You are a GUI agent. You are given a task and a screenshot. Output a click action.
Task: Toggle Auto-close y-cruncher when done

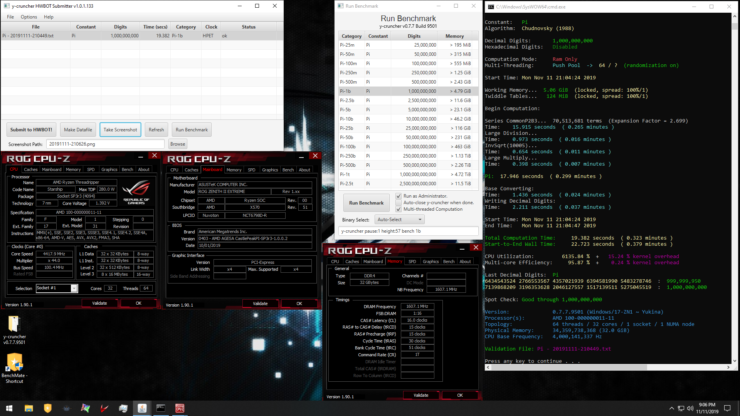coord(399,203)
